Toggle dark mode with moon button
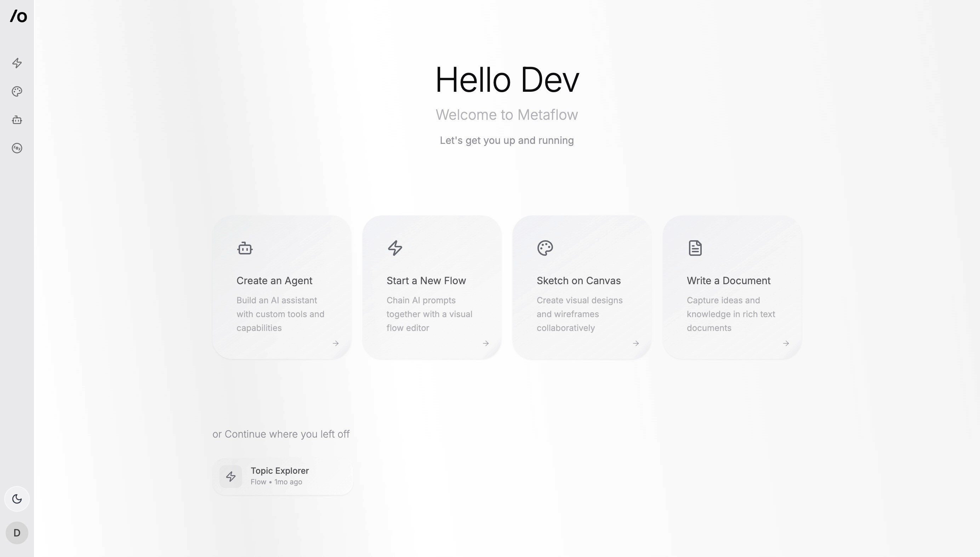 pyautogui.click(x=17, y=499)
